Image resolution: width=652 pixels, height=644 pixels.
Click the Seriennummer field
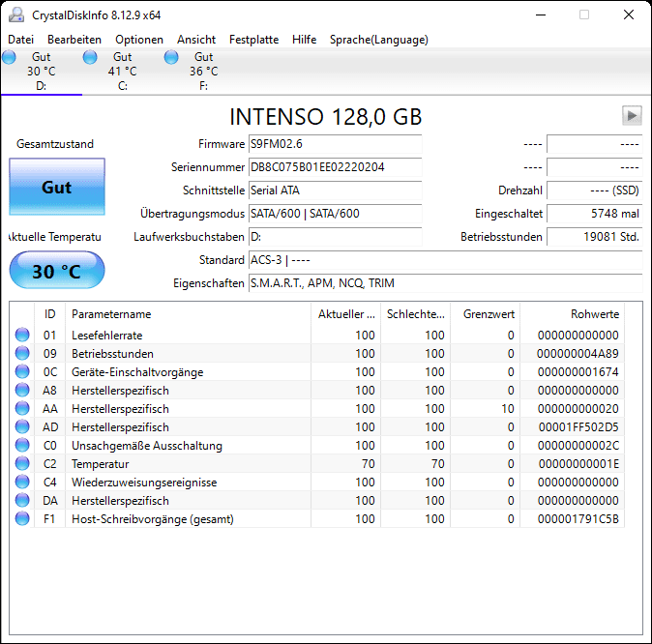pyautogui.click(x=335, y=167)
